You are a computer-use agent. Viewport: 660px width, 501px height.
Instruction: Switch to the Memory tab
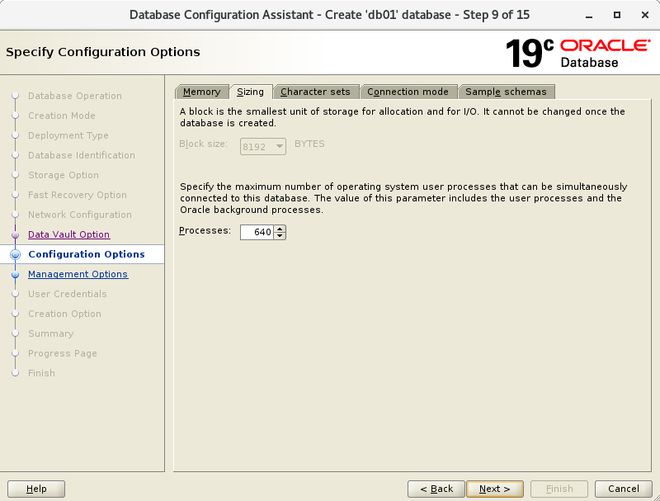click(202, 92)
